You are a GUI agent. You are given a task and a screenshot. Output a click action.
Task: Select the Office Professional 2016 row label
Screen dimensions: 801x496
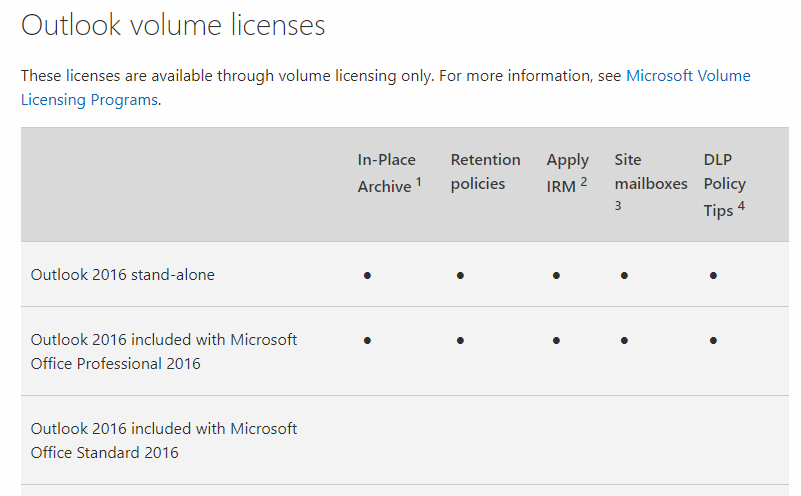163,351
